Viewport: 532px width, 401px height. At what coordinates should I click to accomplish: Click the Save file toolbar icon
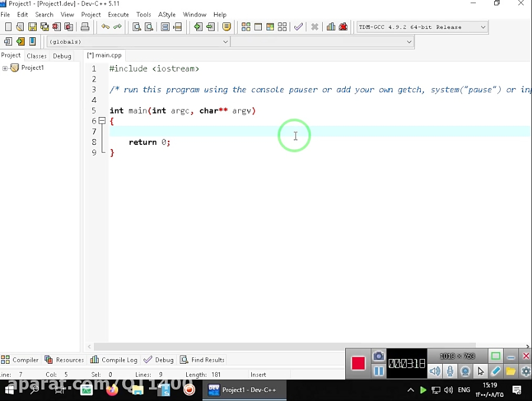pos(33,27)
